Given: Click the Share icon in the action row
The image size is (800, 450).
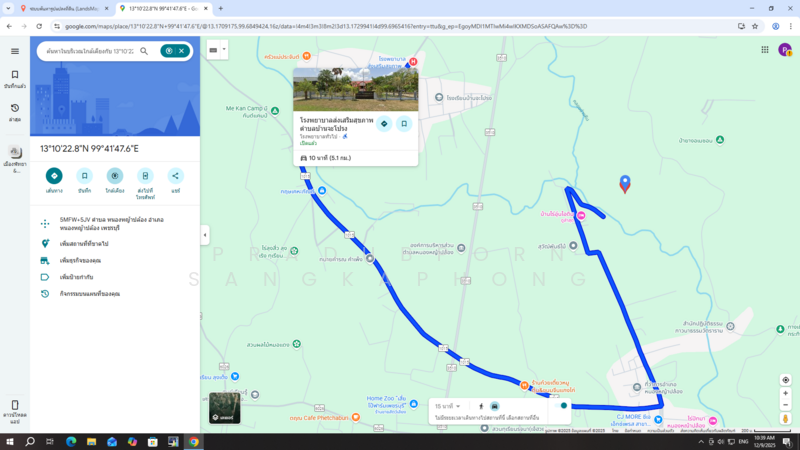Looking at the screenshot, I should (176, 176).
